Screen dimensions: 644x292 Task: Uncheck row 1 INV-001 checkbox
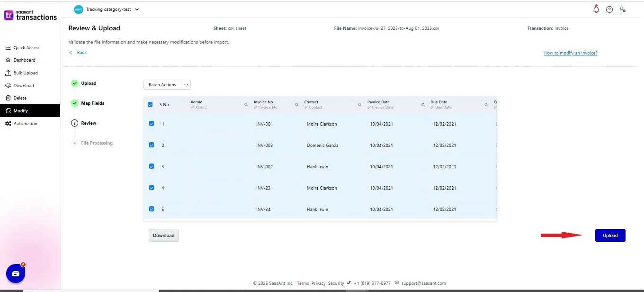[x=152, y=124]
